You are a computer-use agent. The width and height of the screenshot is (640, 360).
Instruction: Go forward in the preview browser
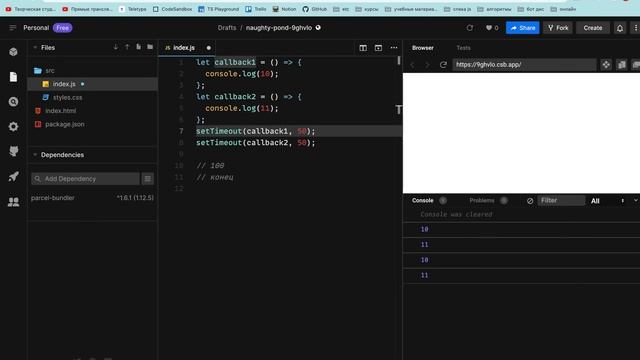pyautogui.click(x=427, y=65)
